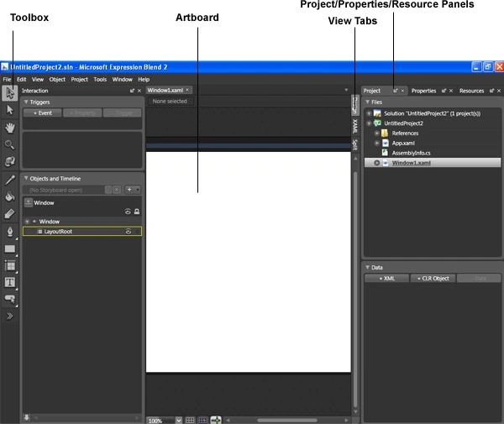Viewport: 504px width, 424px height.
Task: Select Window1.xaml in Files list
Action: 433,163
